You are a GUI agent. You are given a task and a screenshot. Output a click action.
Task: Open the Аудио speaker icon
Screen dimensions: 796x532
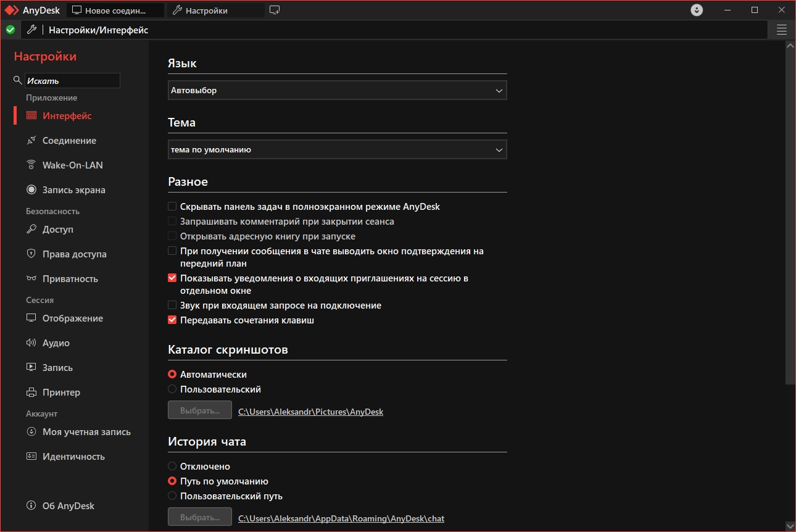click(31, 343)
